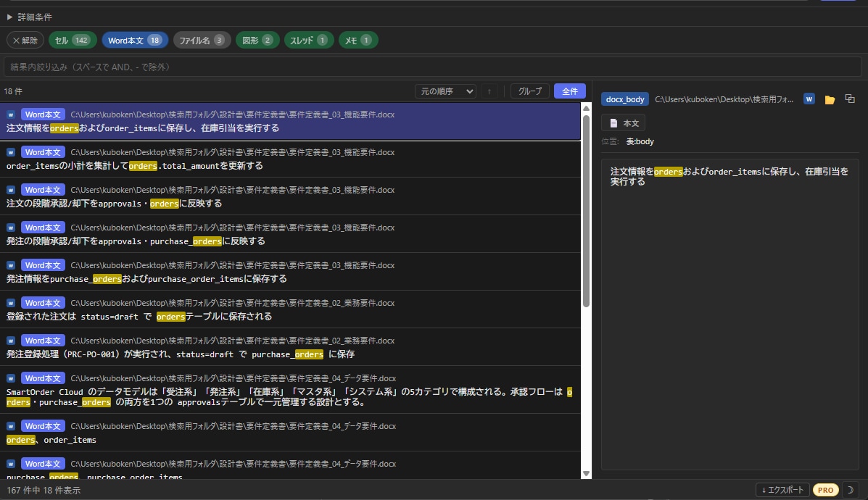Click Word icon of the 発注の段階承認 row
This screenshot has width=868, height=500.
11,228
